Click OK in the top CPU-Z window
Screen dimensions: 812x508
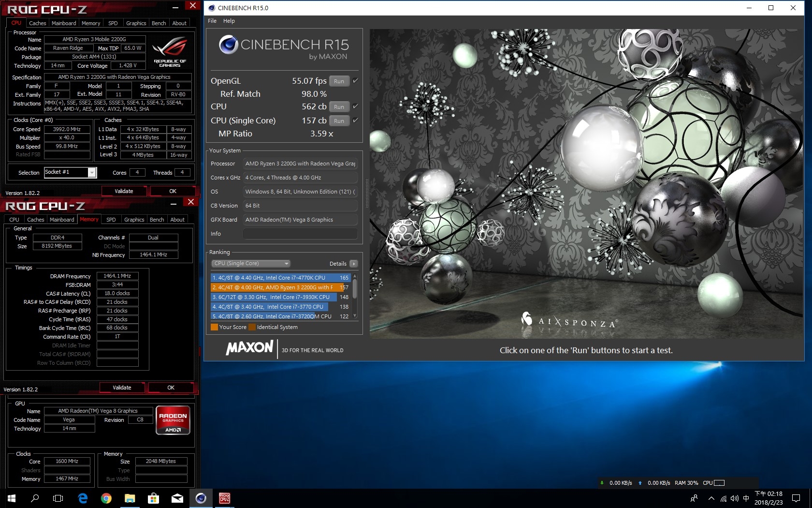(x=173, y=191)
